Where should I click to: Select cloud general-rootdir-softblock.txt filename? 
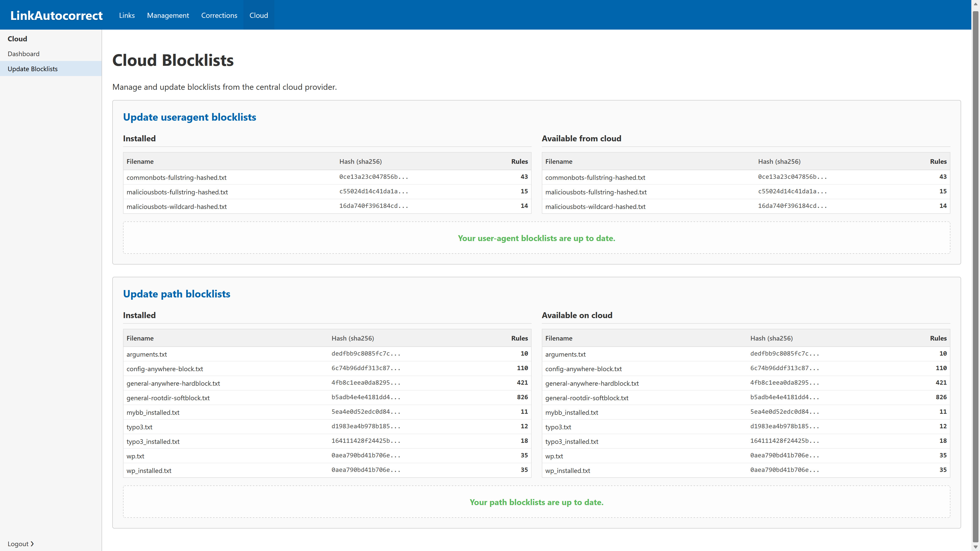click(x=587, y=398)
